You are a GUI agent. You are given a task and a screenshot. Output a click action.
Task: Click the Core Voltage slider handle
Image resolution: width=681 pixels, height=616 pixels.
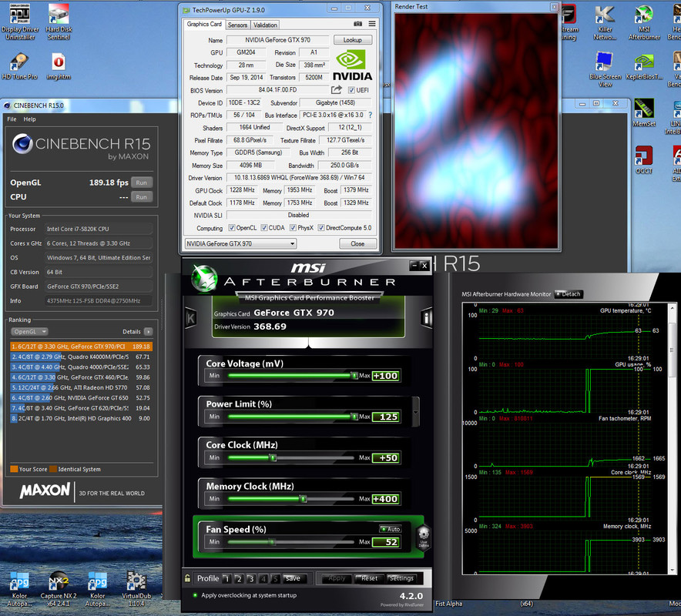354,376
